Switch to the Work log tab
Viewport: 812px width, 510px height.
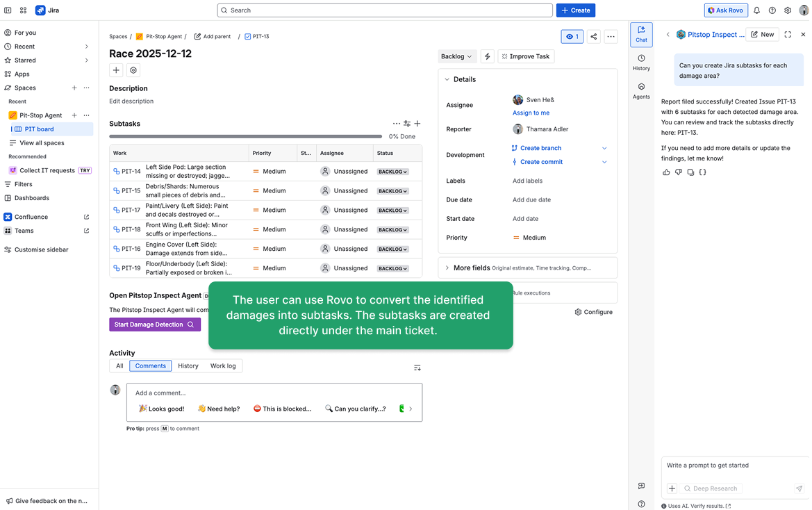[x=223, y=366]
